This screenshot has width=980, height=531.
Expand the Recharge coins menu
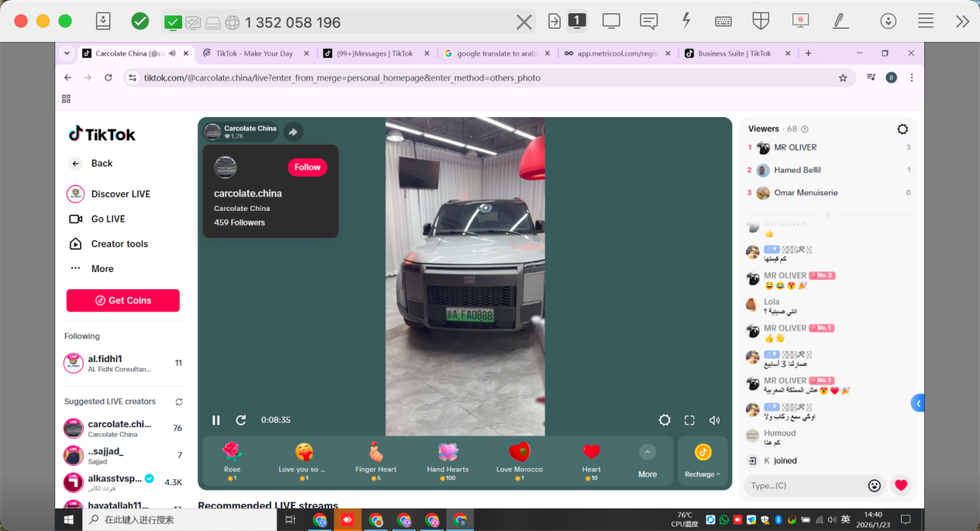coord(702,460)
